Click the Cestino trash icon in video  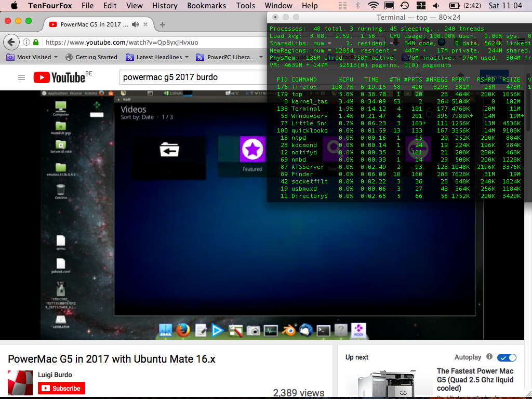pos(61,192)
